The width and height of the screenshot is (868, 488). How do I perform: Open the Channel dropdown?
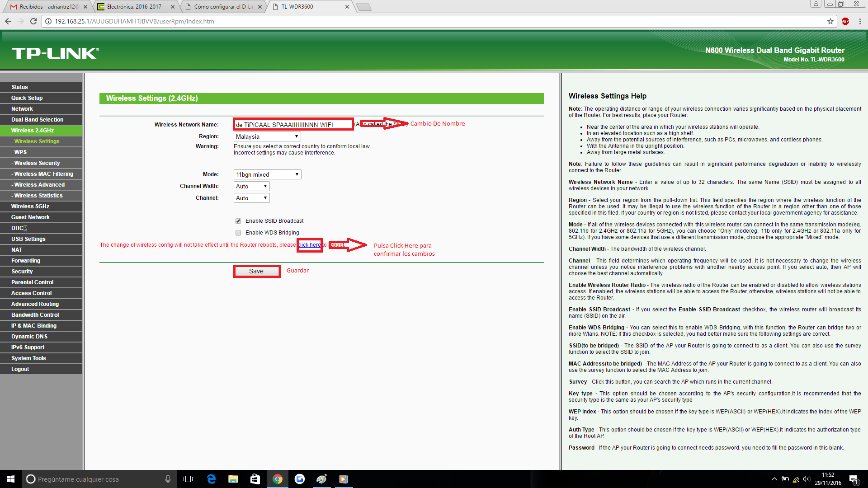point(251,198)
